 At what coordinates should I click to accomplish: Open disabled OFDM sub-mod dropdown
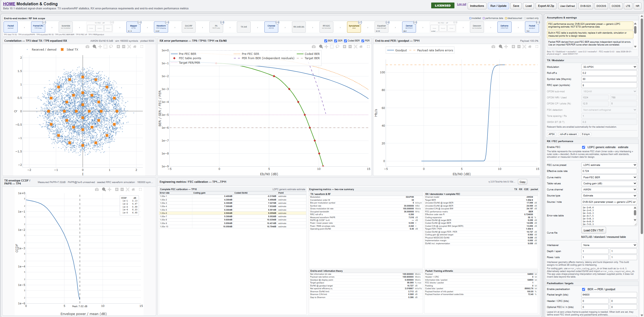tap(609, 91)
